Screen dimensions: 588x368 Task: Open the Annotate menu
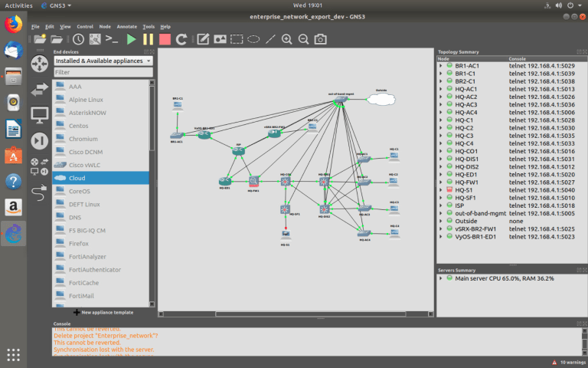click(127, 27)
